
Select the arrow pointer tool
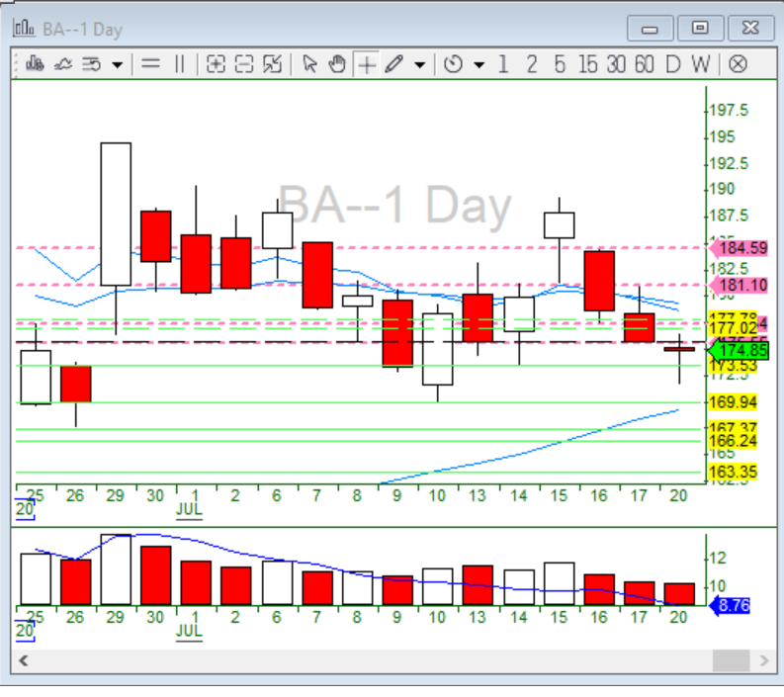[309, 64]
